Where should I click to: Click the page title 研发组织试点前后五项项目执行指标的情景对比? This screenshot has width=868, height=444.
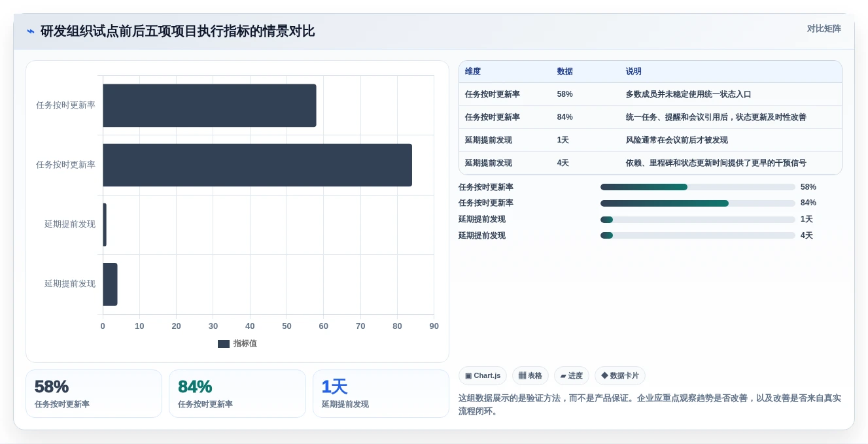(178, 31)
